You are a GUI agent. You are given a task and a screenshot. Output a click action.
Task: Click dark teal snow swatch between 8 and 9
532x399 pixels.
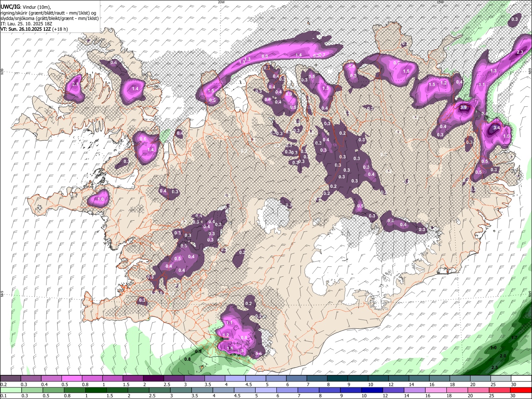pos(337,379)
